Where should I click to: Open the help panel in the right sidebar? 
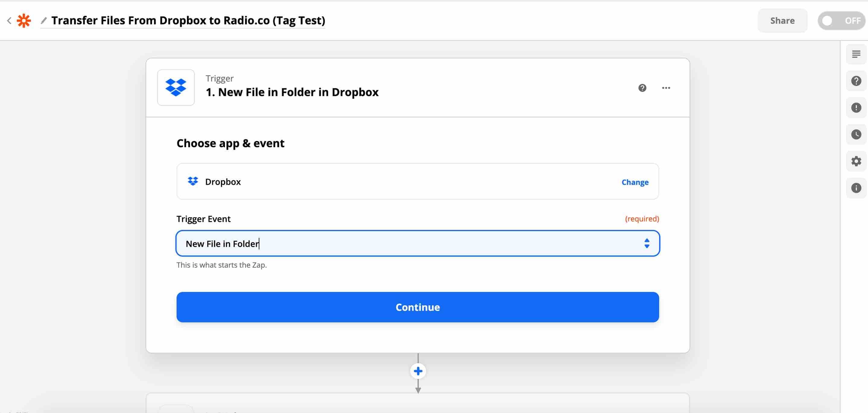pyautogui.click(x=856, y=80)
